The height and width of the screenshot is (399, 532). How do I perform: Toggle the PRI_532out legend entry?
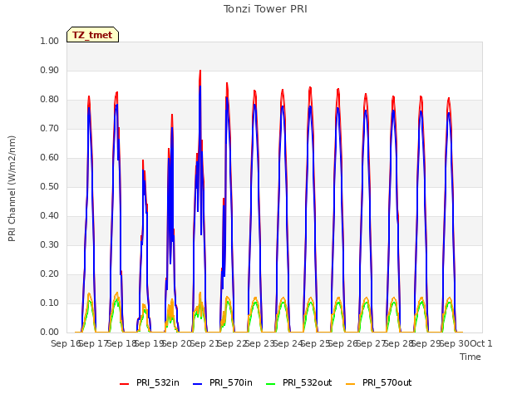point(298,382)
